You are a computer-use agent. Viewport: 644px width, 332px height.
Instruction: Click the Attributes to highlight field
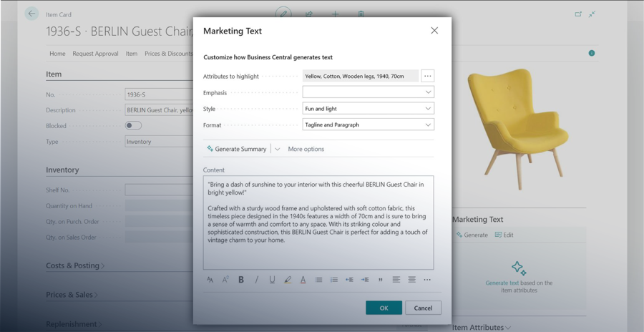pos(361,76)
